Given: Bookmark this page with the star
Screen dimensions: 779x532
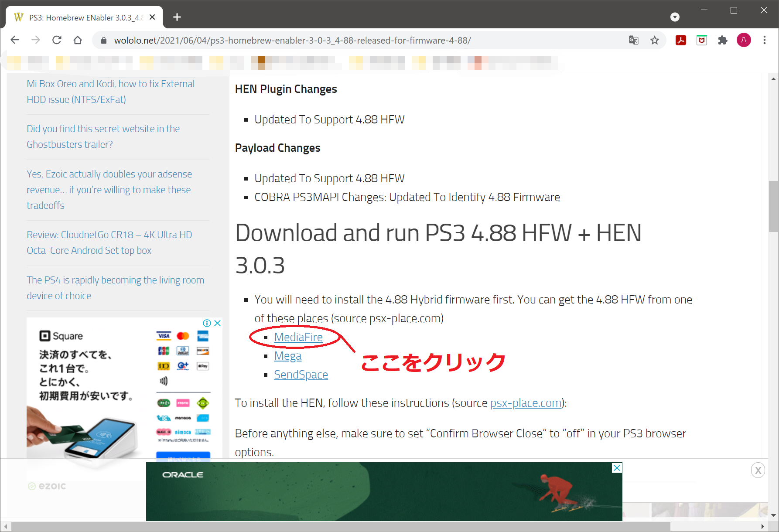Looking at the screenshot, I should 655,41.
